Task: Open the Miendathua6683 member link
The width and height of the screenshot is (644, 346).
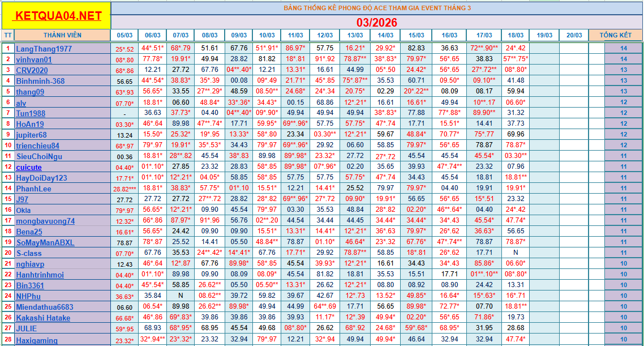Action: click(45, 307)
